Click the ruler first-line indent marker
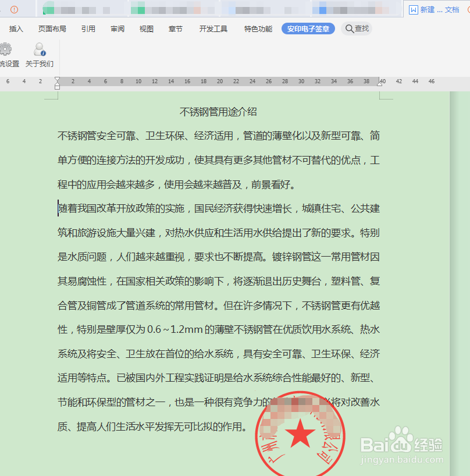Viewport: 470px width, 476px height. (x=57, y=80)
